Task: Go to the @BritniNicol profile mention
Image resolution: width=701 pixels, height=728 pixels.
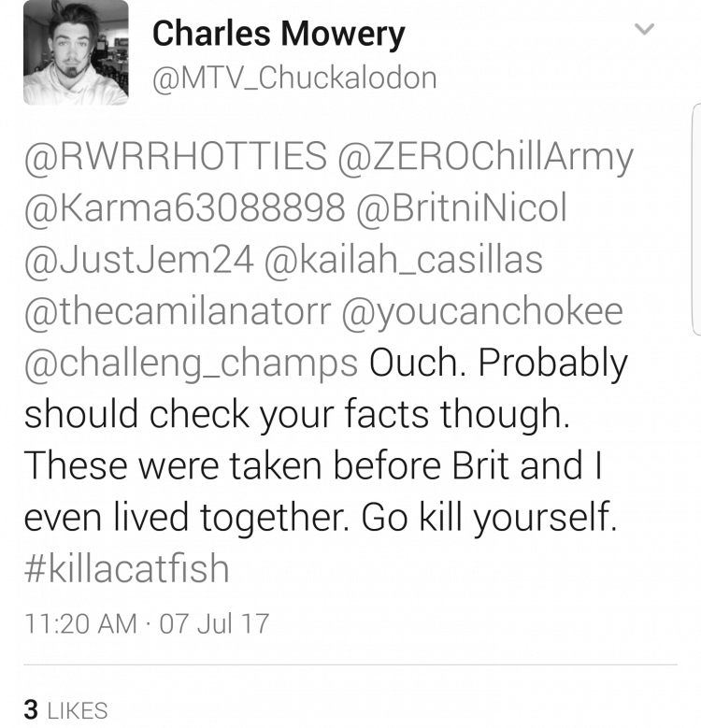Action: (462, 208)
